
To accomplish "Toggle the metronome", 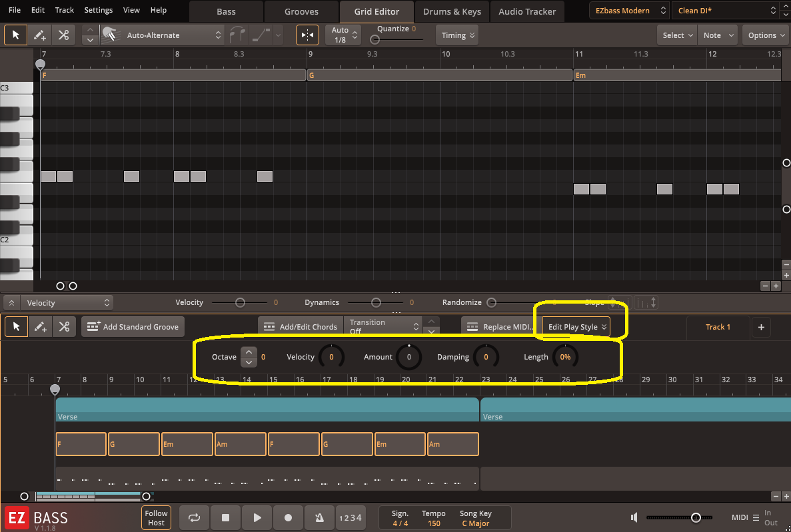I will (319, 517).
